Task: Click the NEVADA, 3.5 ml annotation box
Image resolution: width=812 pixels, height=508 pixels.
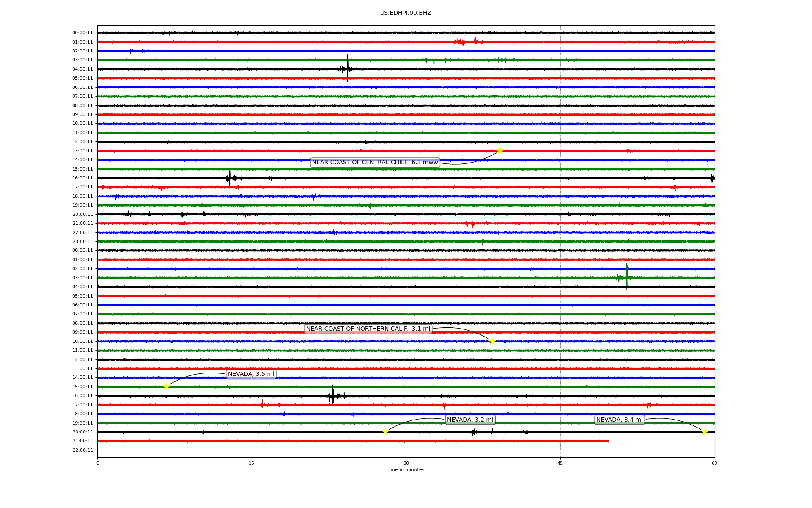Action: click(251, 374)
